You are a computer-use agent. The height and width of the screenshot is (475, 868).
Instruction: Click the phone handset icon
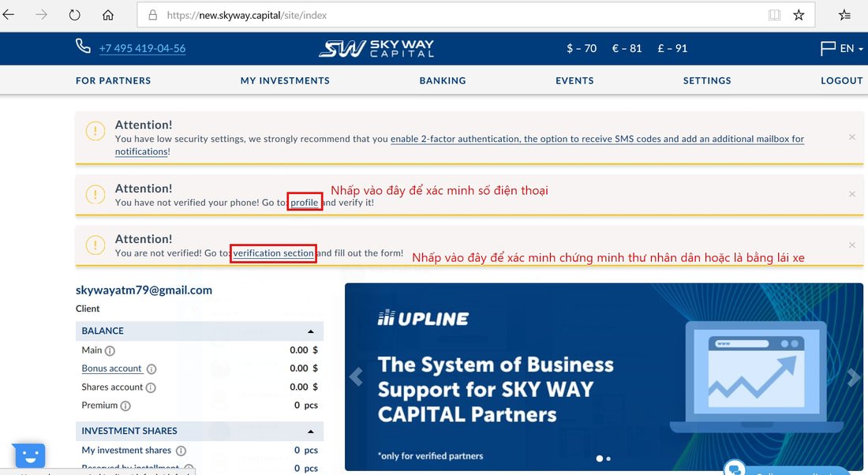click(83, 47)
